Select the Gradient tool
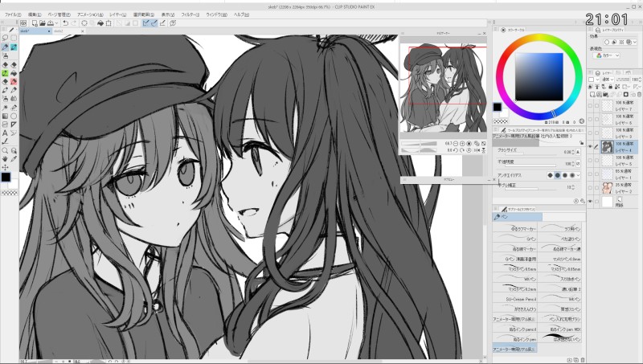Viewport: 643px width, 364px height. click(5, 116)
